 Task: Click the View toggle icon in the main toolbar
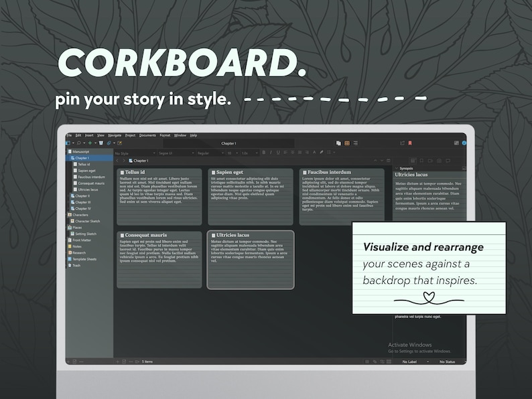click(68, 143)
